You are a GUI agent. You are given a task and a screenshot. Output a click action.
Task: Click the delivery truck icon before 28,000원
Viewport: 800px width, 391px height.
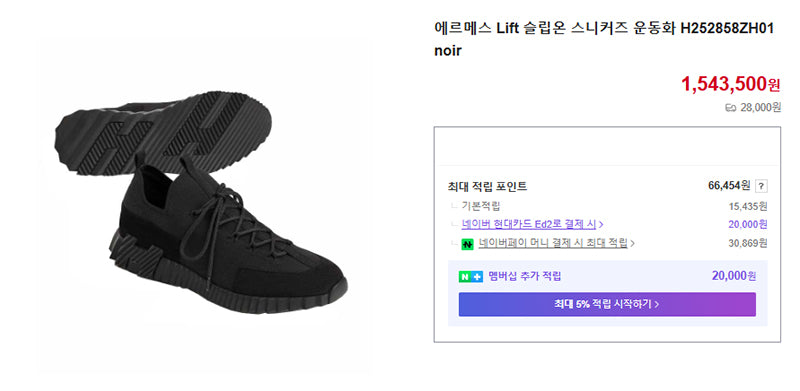pos(731,107)
